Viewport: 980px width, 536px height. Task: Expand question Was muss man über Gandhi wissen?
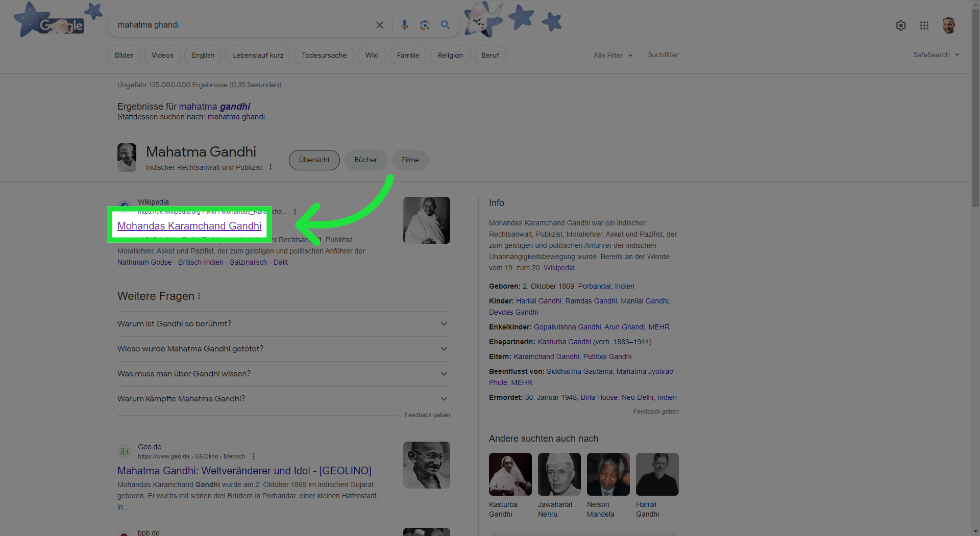[284, 374]
